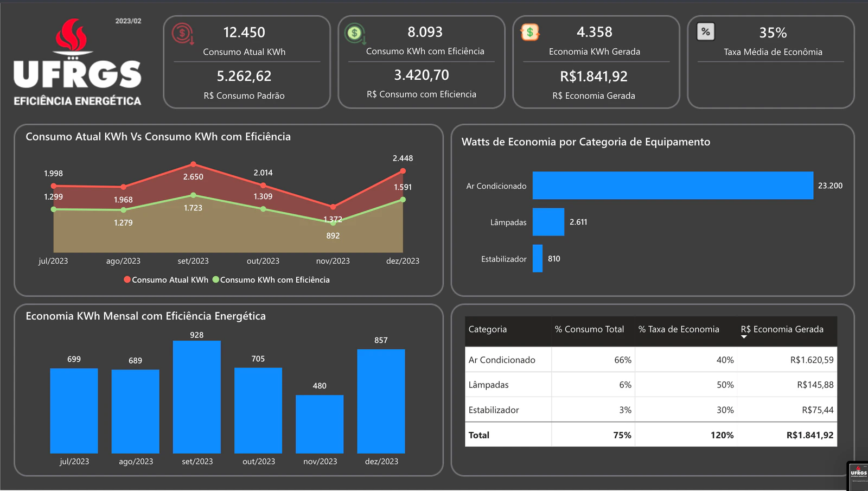The image size is (868, 491).
Task: Sort table by Categoria column header
Action: click(x=487, y=329)
